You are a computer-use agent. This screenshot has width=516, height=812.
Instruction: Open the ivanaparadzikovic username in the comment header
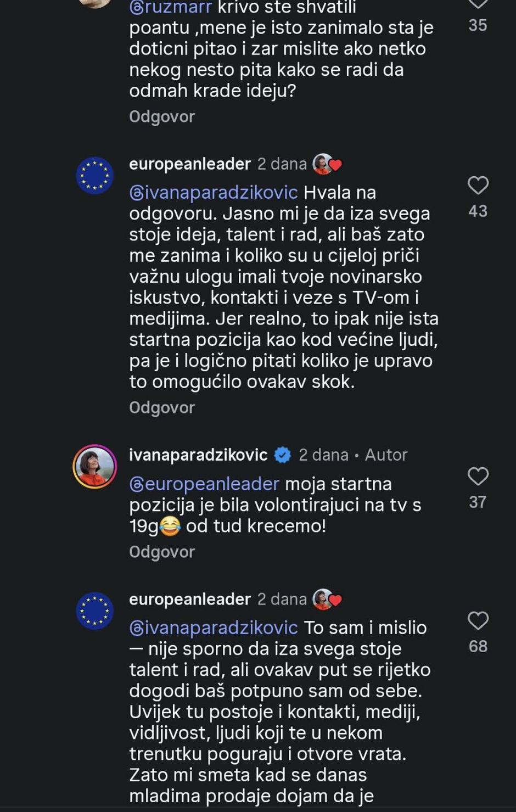coord(198,455)
